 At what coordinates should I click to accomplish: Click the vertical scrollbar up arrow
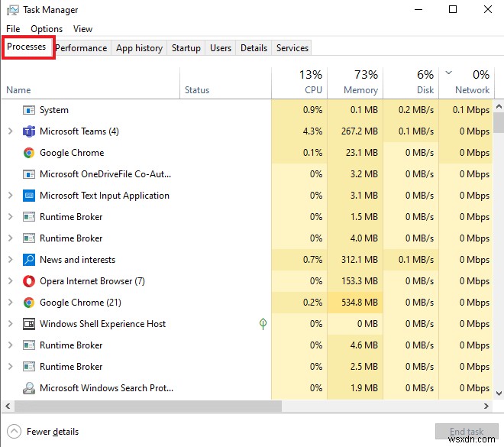point(499,106)
